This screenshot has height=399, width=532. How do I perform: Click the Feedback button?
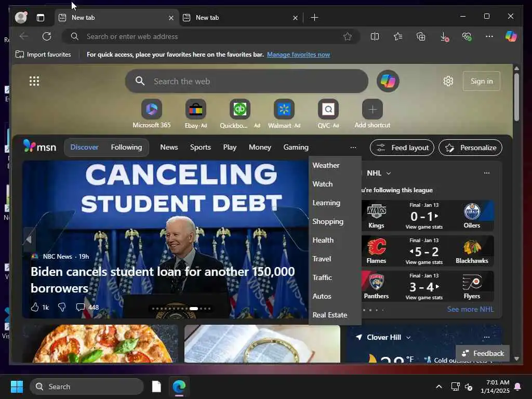tap(483, 353)
